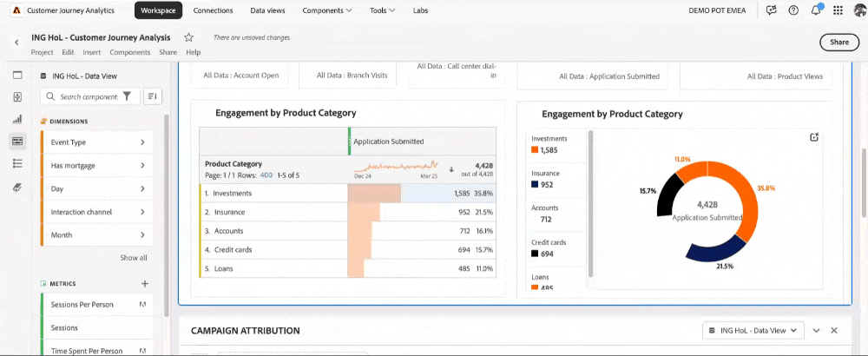Click the sort arrow in Application Submitted column
The width and height of the screenshot is (868, 356).
click(x=451, y=169)
